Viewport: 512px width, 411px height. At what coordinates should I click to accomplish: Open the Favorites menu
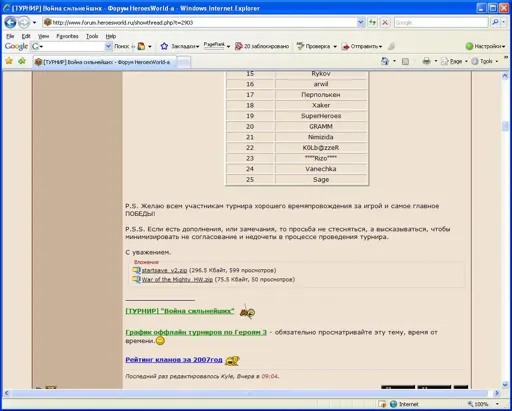click(x=67, y=36)
